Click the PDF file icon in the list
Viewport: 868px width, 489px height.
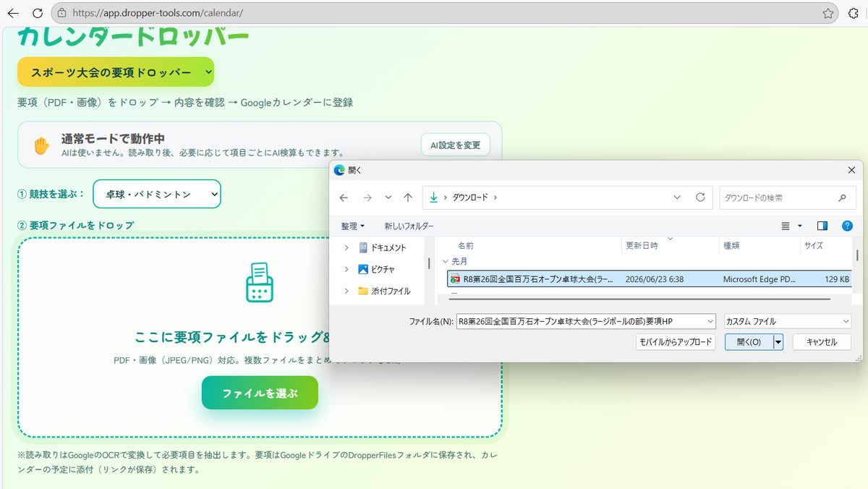point(456,279)
